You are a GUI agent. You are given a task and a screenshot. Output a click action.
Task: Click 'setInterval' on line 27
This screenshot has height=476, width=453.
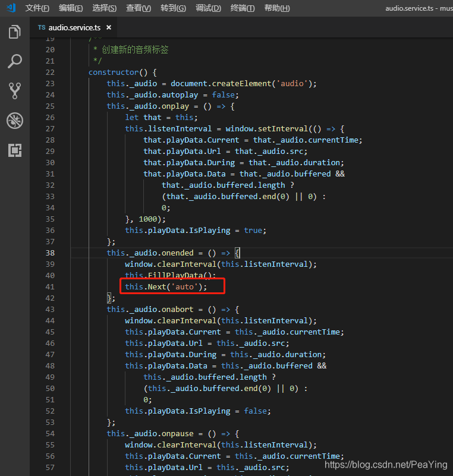pyautogui.click(x=282, y=129)
